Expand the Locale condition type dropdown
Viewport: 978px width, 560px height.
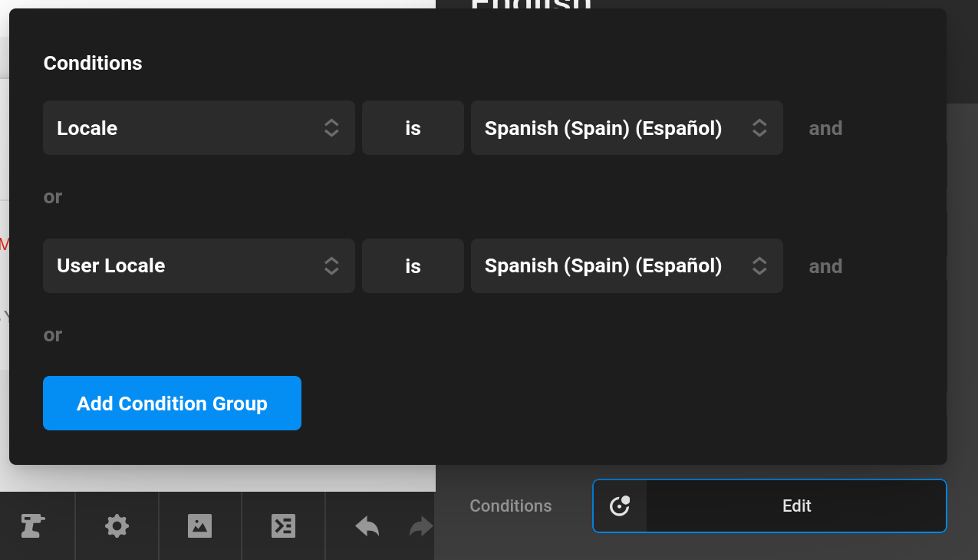(199, 128)
